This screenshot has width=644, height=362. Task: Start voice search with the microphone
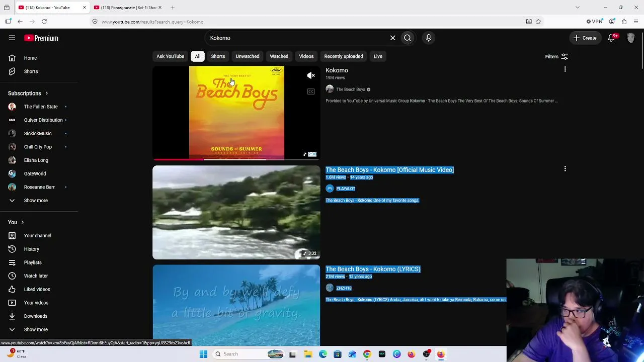tap(429, 38)
